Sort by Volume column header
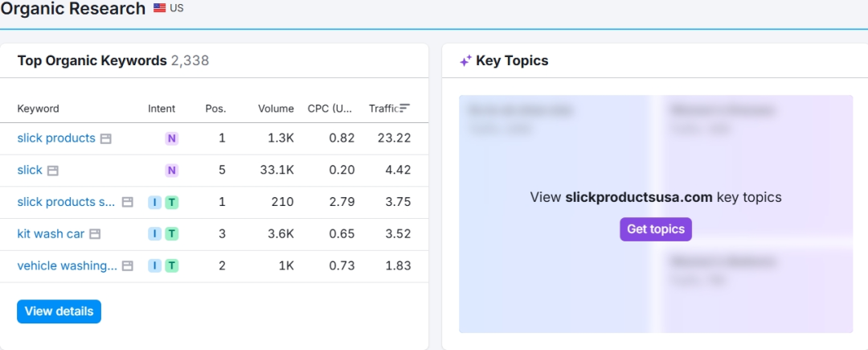This screenshot has height=350, width=868. click(276, 109)
